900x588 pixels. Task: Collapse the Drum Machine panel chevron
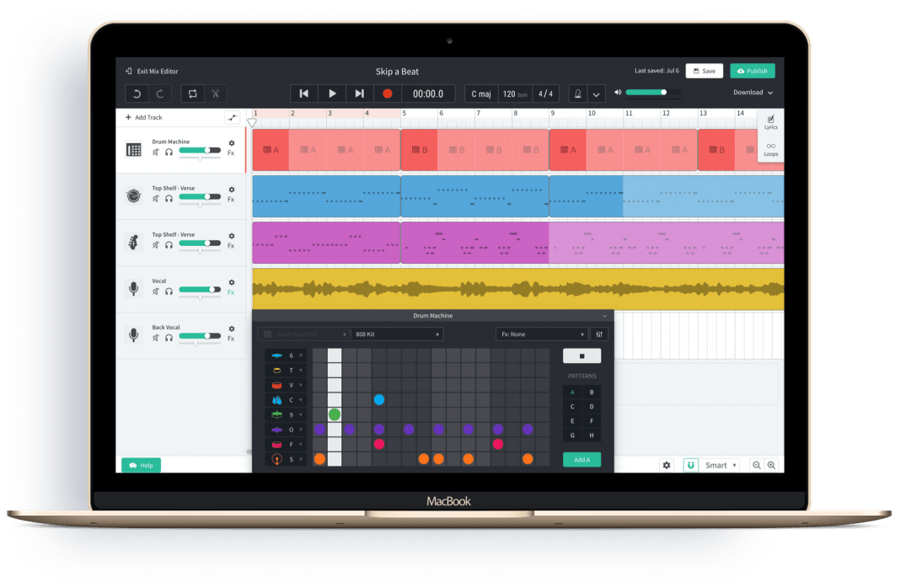pos(604,316)
